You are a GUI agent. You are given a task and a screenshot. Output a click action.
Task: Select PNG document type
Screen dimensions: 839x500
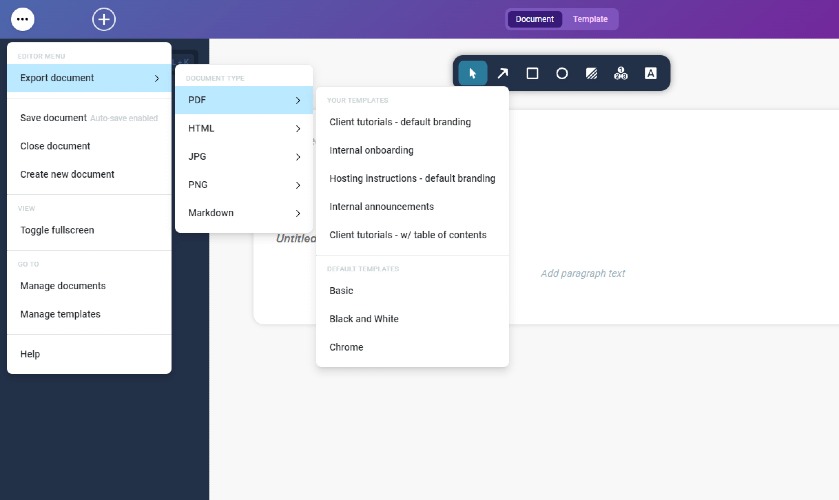244,185
